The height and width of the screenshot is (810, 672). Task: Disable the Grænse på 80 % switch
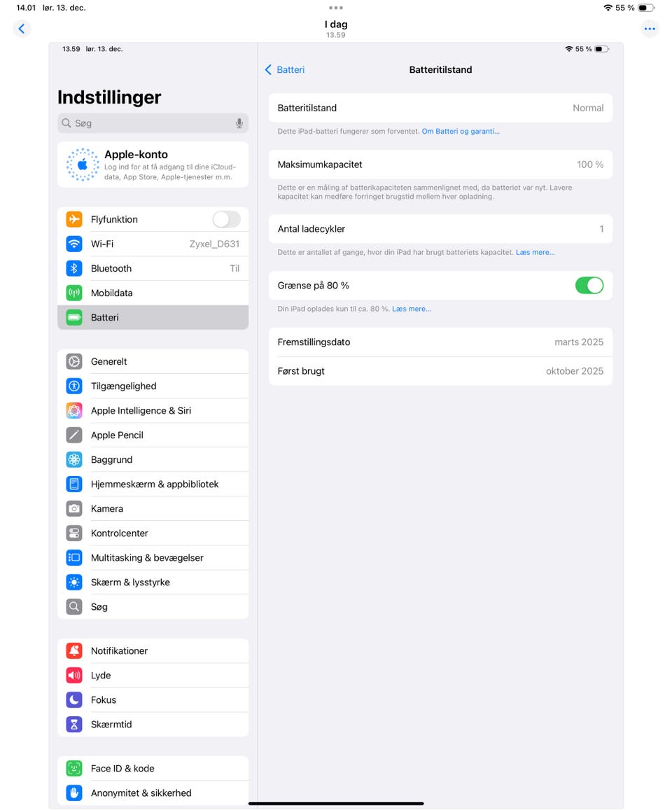coord(589,285)
